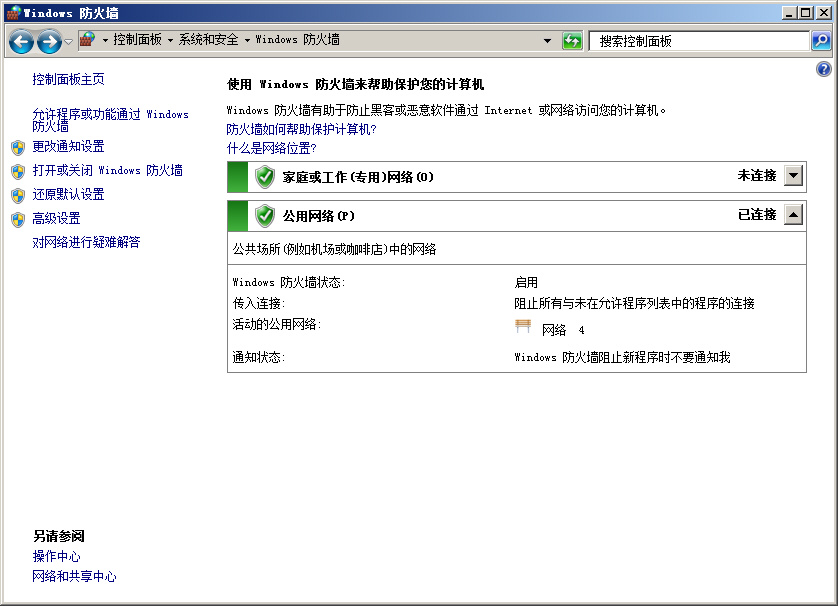Click the 家庭或工作(专用)网络 header text
The width and height of the screenshot is (838, 606).
click(x=358, y=177)
